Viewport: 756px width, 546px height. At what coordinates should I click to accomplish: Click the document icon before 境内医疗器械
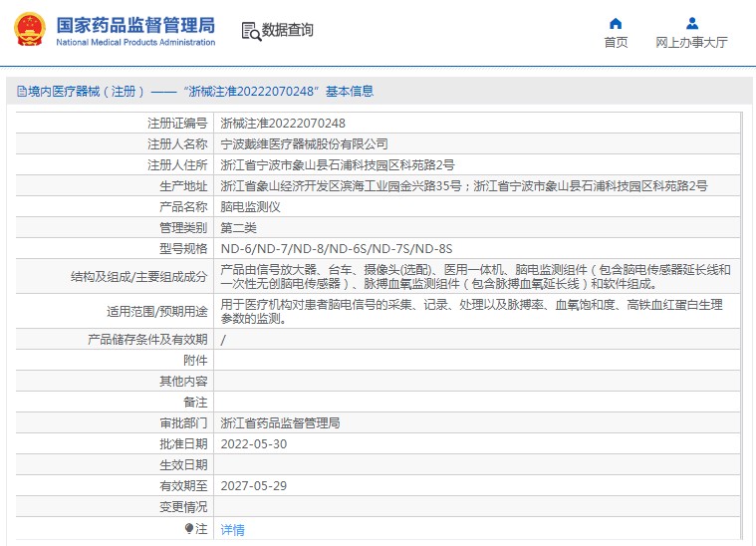tap(22, 91)
